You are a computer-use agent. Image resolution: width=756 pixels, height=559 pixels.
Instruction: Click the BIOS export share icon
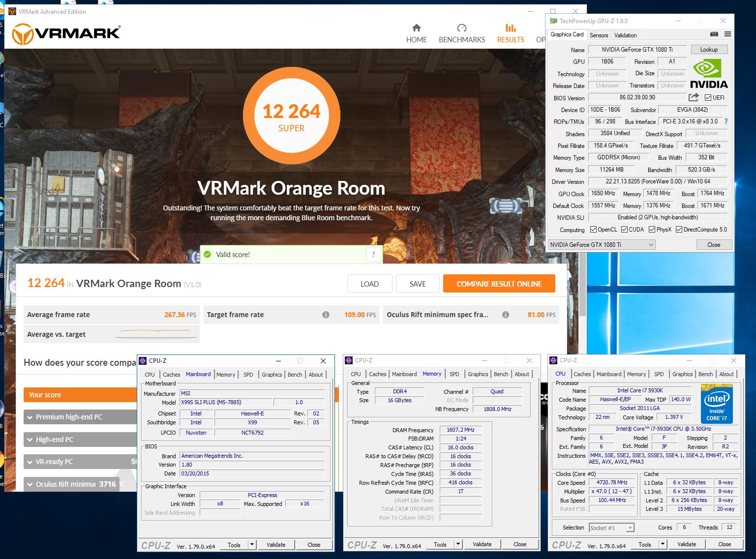(x=694, y=97)
